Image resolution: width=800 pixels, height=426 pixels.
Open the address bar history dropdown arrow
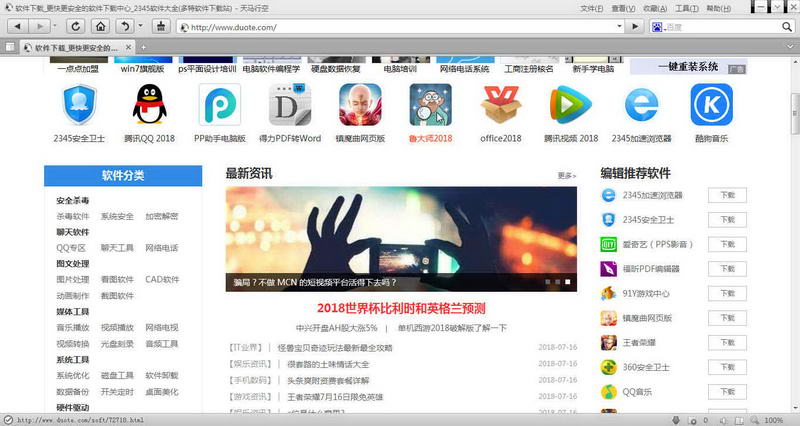619,27
